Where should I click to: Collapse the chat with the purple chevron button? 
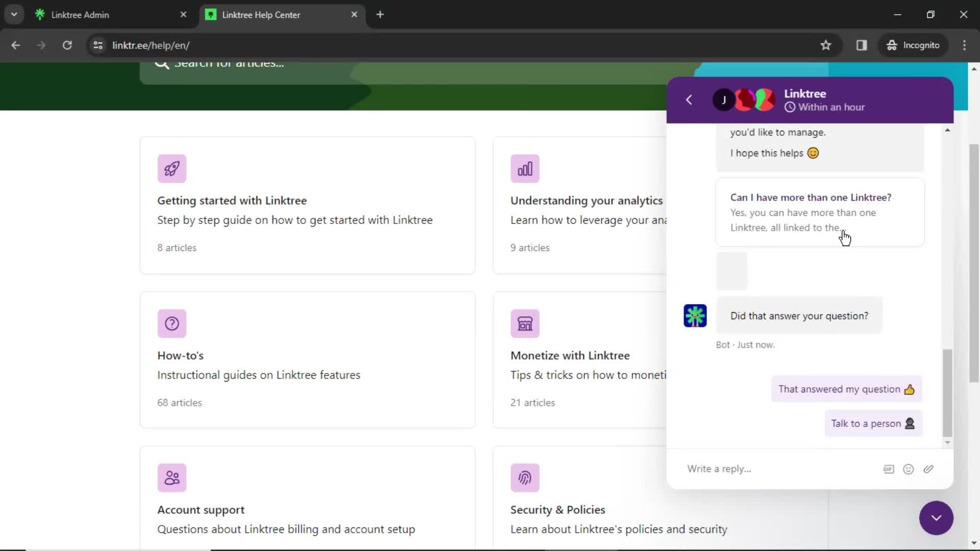[x=936, y=518]
